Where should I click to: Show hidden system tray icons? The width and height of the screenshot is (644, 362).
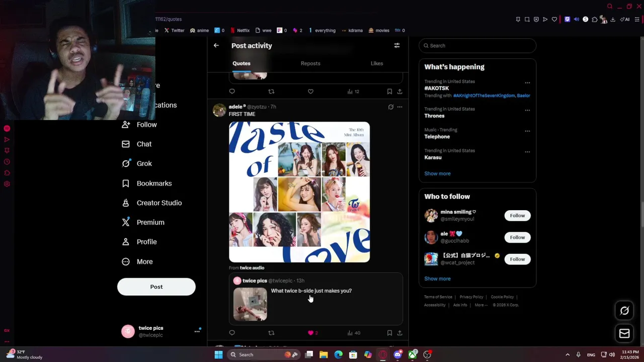pos(568,355)
